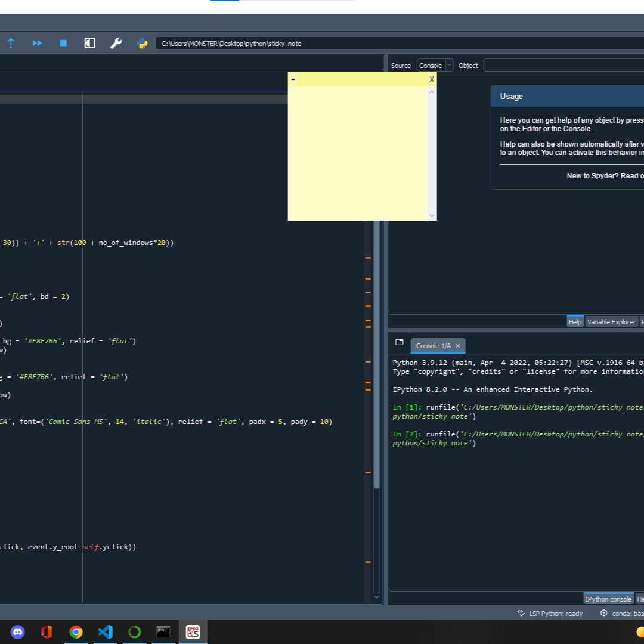The height and width of the screenshot is (644, 644).
Task: Open Google Chrome from the taskbar
Action: pos(76,631)
